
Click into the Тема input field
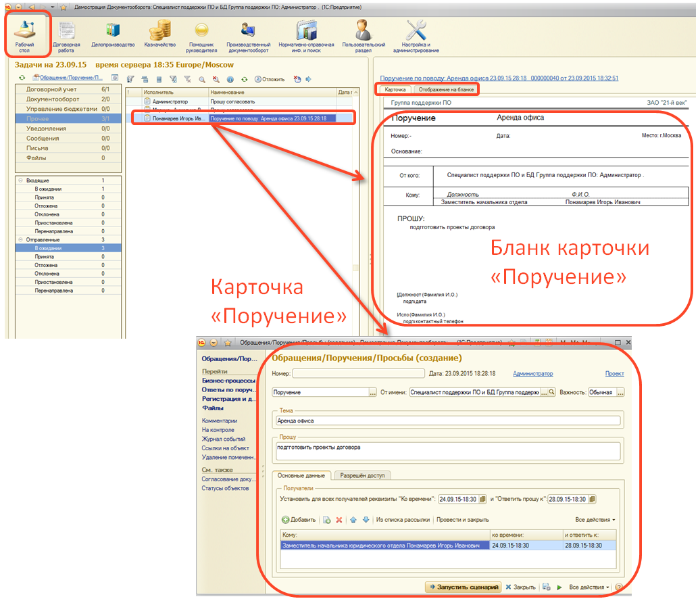click(x=446, y=420)
